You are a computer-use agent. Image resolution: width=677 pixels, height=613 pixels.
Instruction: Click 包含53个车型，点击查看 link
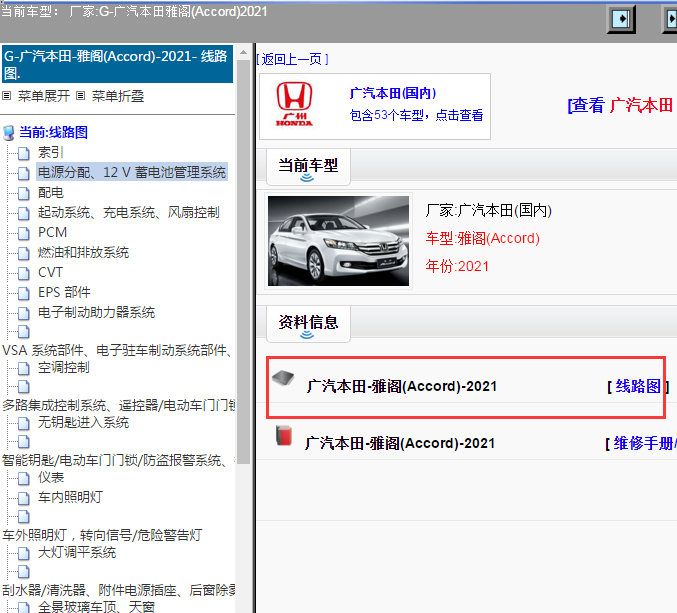416,115
